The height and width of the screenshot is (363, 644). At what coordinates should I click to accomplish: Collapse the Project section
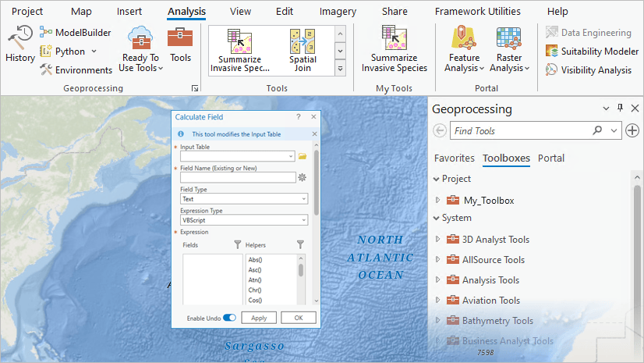coord(436,180)
